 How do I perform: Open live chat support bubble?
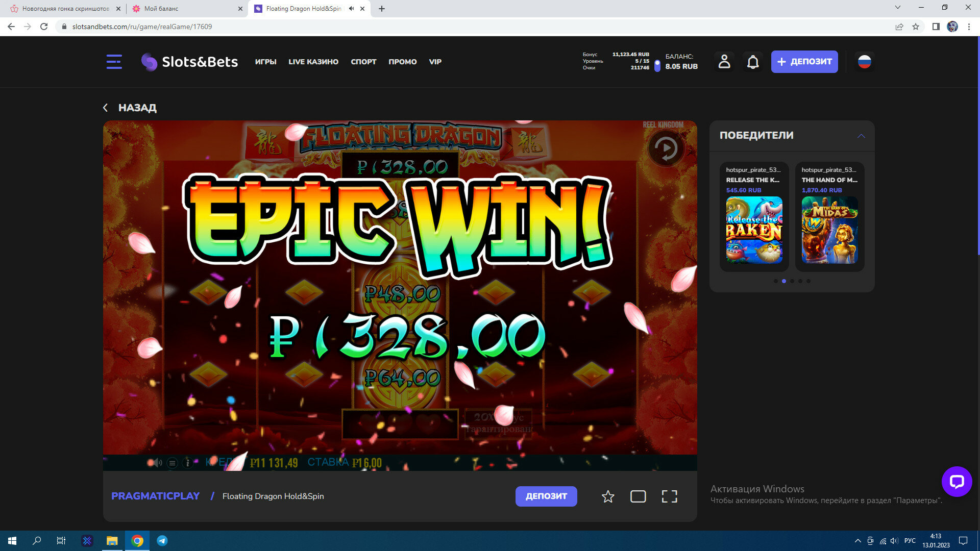pyautogui.click(x=957, y=481)
